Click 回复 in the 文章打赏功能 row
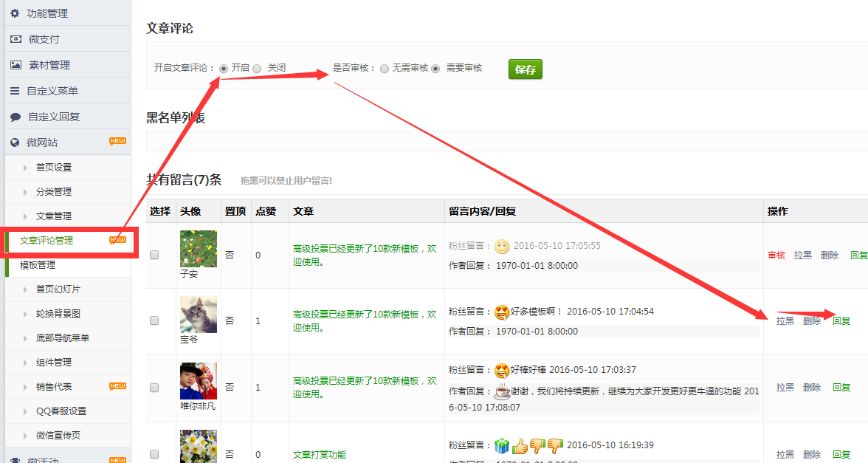The image size is (868, 463). [841, 455]
